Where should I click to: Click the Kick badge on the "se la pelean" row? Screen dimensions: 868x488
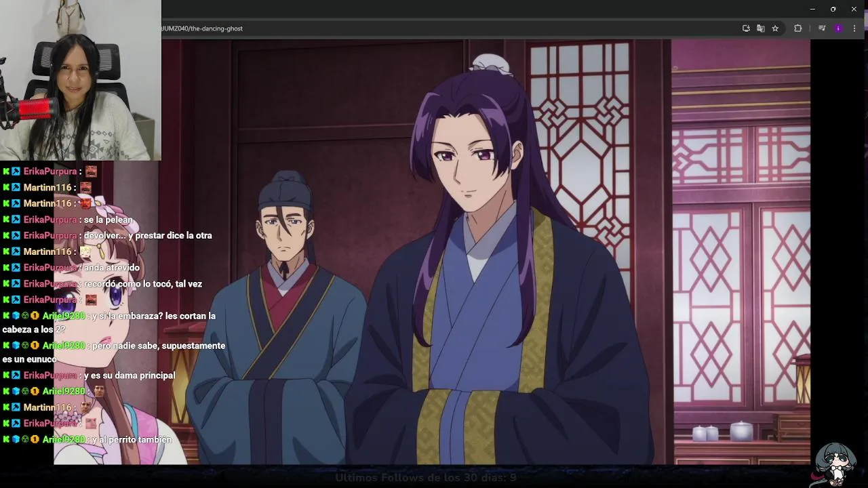(6, 220)
